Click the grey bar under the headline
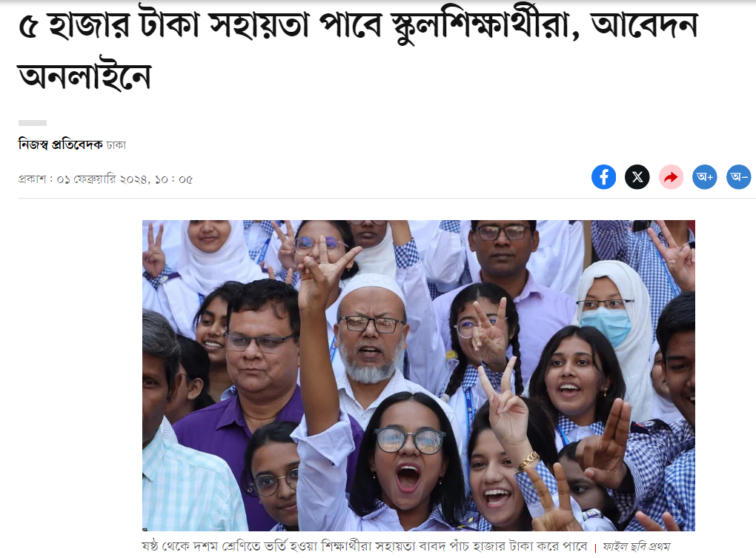Screen dimensions: 756x558 33,123
